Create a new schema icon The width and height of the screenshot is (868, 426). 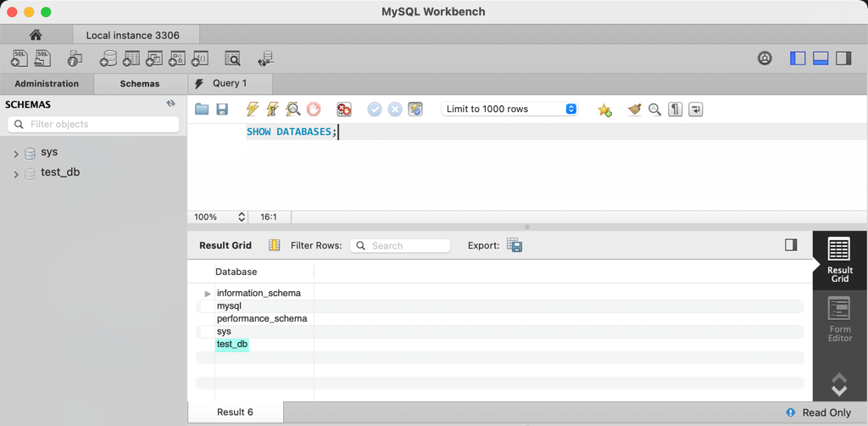(x=108, y=59)
